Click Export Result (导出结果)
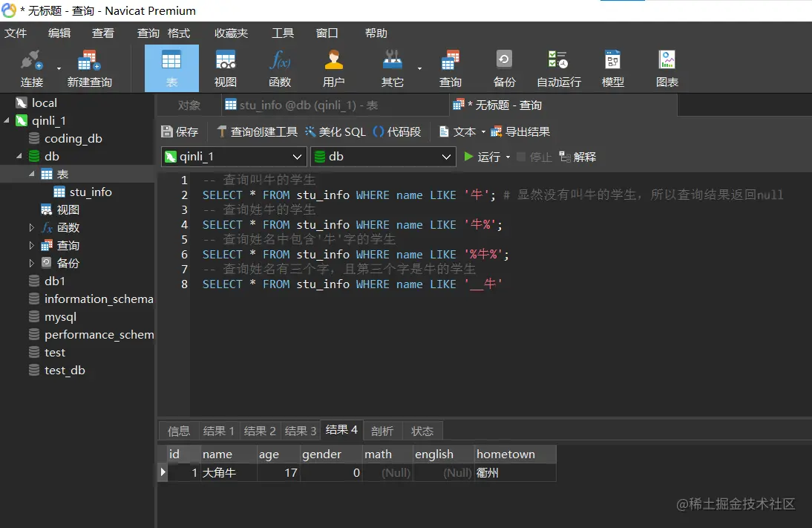 pos(520,131)
